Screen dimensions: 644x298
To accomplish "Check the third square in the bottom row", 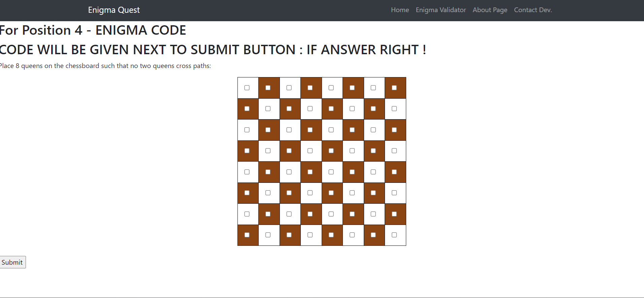I will pos(289,235).
